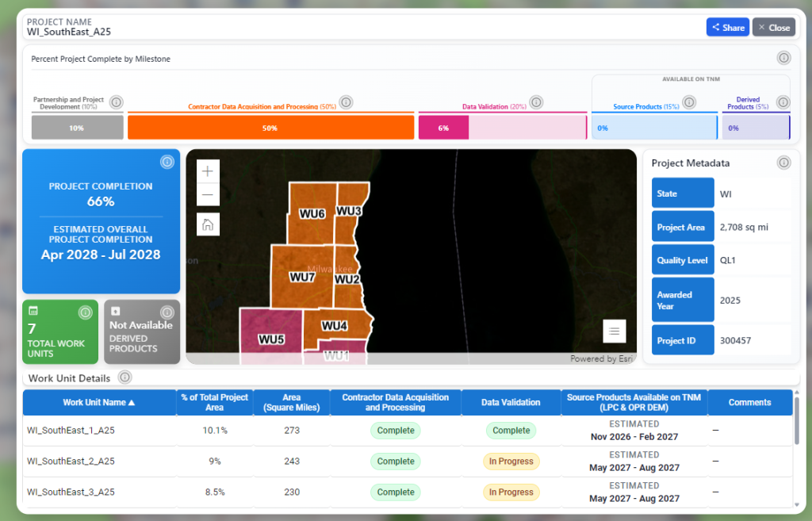Select WU2 work unit on map
The image size is (812, 521).
coord(347,279)
